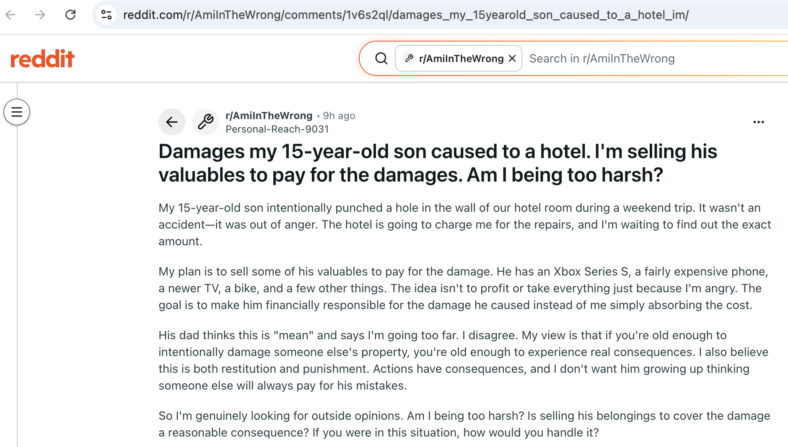Click the subreddit wrench avatar icon
Screen dimensions: 788x447
coord(206,122)
